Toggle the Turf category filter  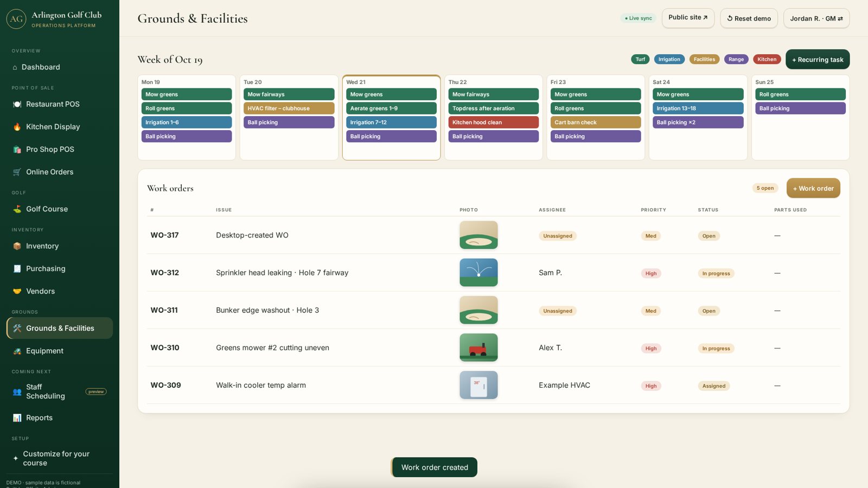pyautogui.click(x=640, y=59)
